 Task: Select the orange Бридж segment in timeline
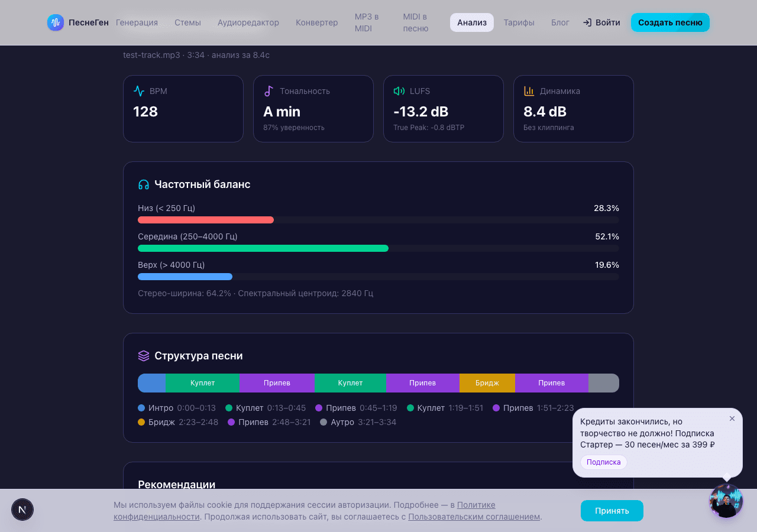(x=487, y=383)
